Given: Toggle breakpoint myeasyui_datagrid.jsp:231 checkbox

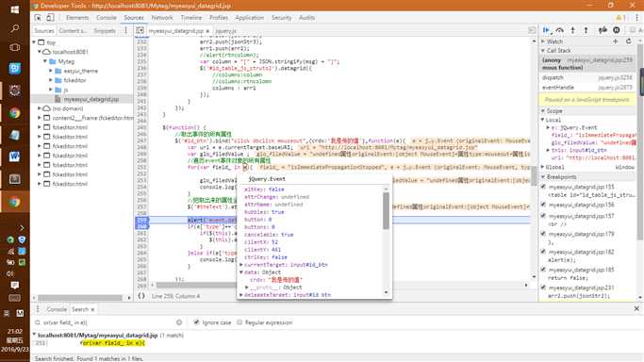Looking at the screenshot, I should pos(544,288).
